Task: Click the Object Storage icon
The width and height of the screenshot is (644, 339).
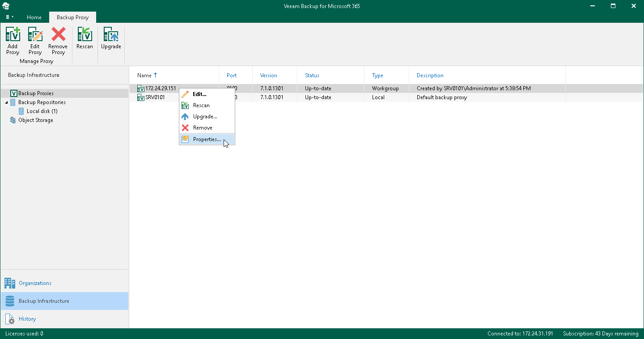Action: click(x=13, y=120)
